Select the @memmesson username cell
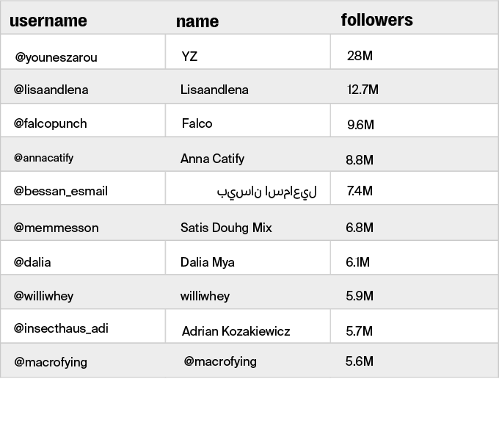This screenshot has height=448, width=499. (x=56, y=228)
